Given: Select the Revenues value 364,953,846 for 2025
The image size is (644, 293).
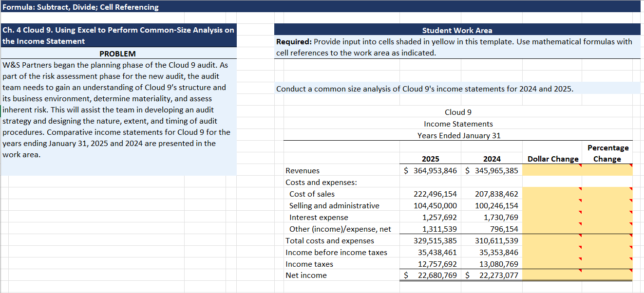Looking at the screenshot, I should [435, 170].
